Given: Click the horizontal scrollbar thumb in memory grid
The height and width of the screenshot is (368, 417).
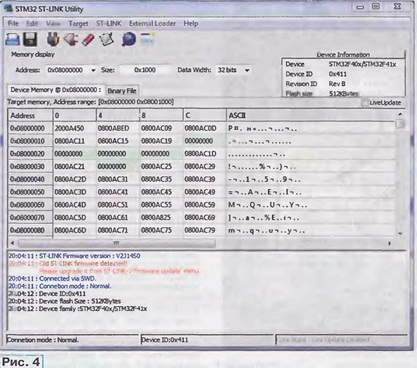Looking at the screenshot, I should 116,243.
